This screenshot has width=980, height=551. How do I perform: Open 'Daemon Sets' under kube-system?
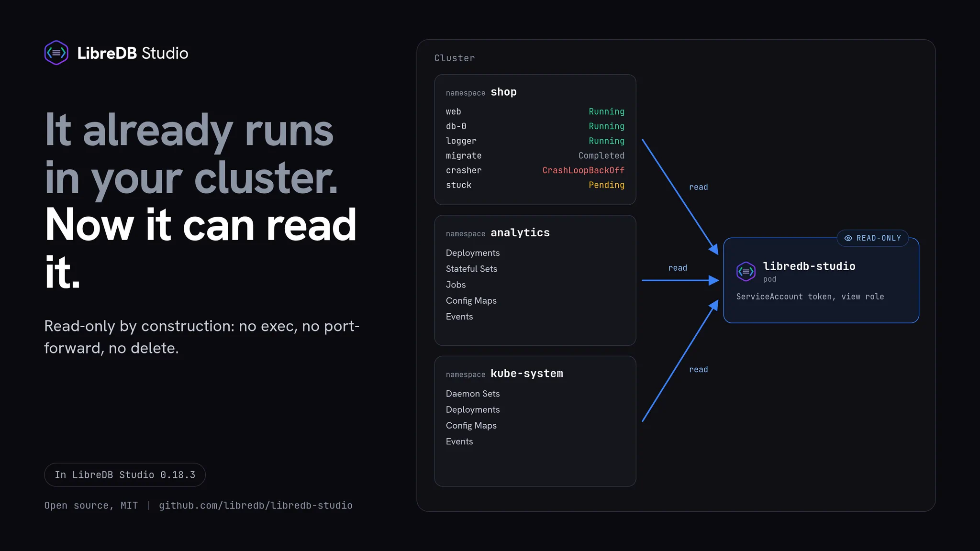point(473,394)
